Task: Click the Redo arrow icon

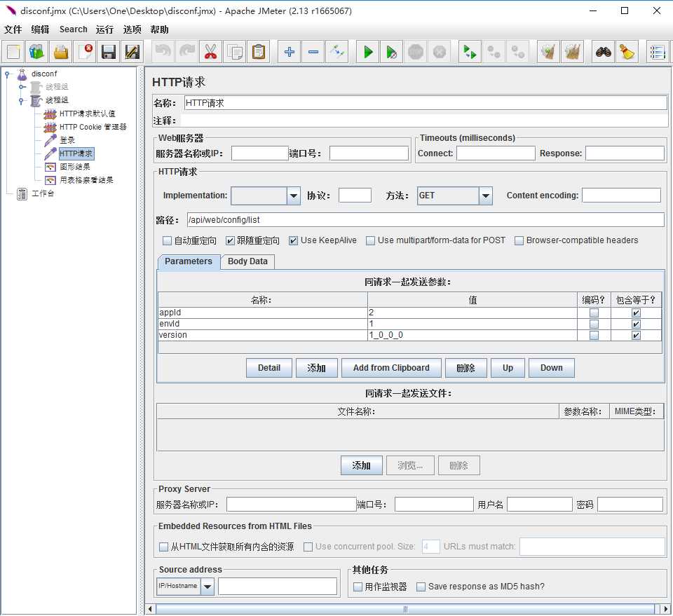Action: pyautogui.click(x=187, y=52)
